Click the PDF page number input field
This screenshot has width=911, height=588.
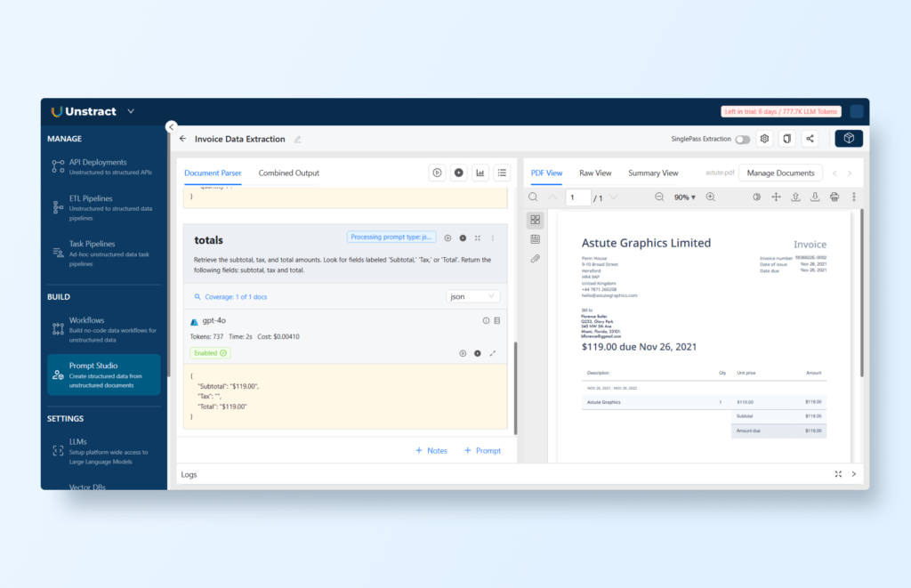pos(578,197)
